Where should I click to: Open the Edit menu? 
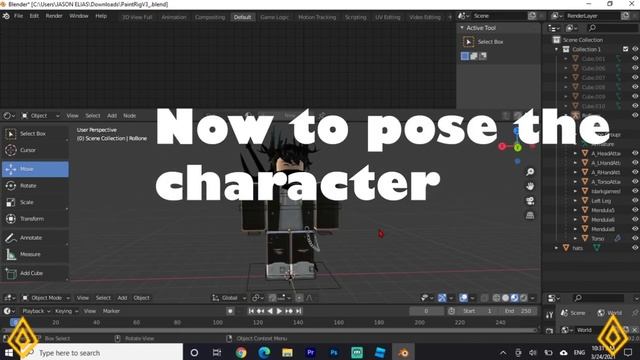[34, 16]
